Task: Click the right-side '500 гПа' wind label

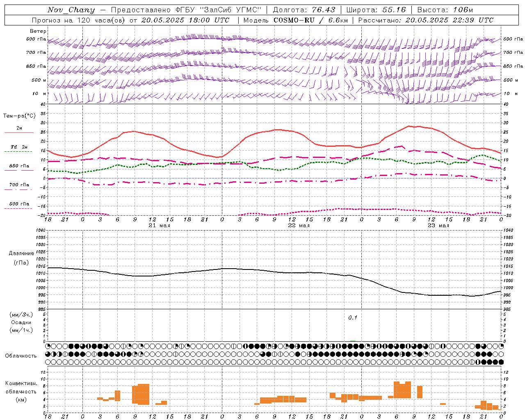Action: pos(513,39)
